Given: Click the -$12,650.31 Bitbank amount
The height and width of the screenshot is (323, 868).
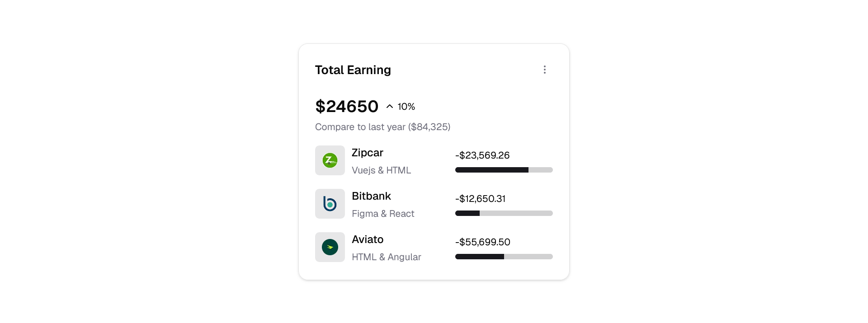Looking at the screenshot, I should (480, 199).
